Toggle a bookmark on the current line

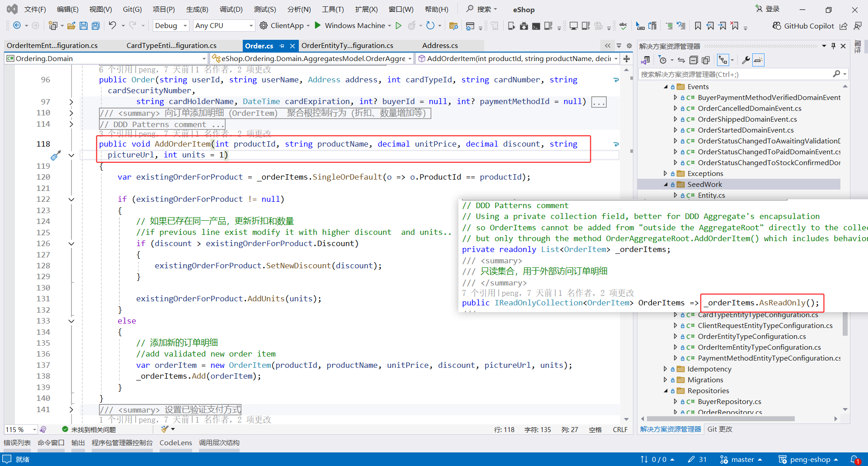click(698, 26)
